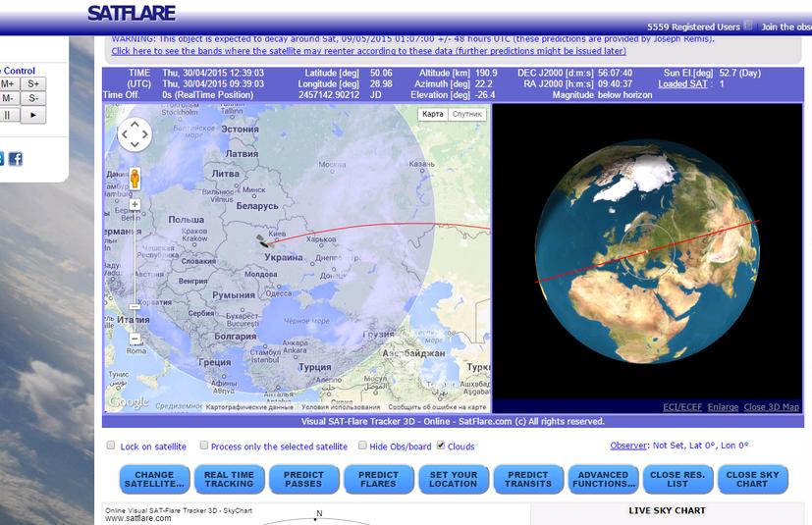Click the icon beside Registered Users
812x525 pixels.
tap(748, 25)
